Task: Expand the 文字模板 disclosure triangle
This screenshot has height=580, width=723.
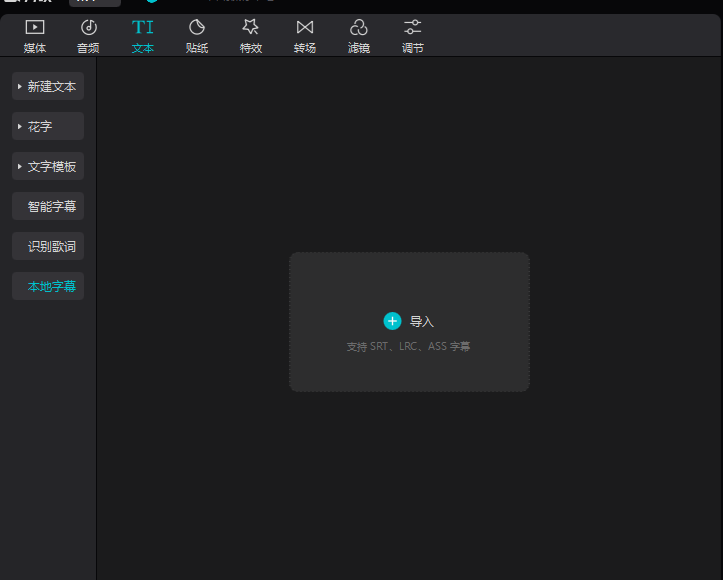Action: pyautogui.click(x=20, y=167)
